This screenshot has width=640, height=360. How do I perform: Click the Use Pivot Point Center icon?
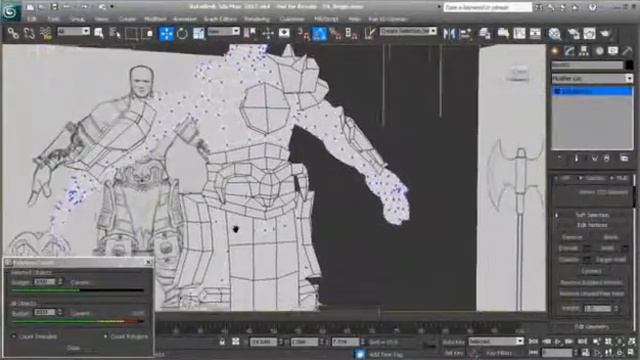250,33
